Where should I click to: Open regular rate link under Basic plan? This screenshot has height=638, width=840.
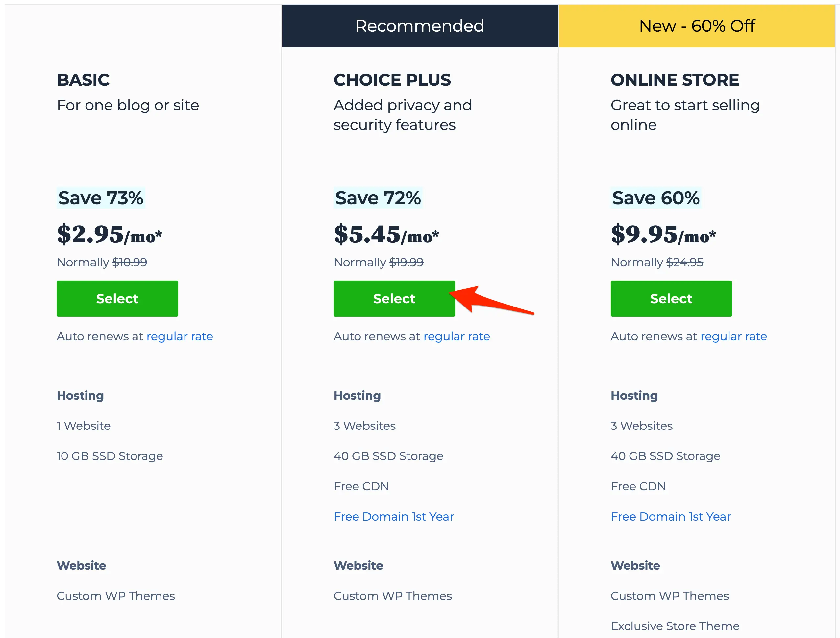(x=180, y=336)
